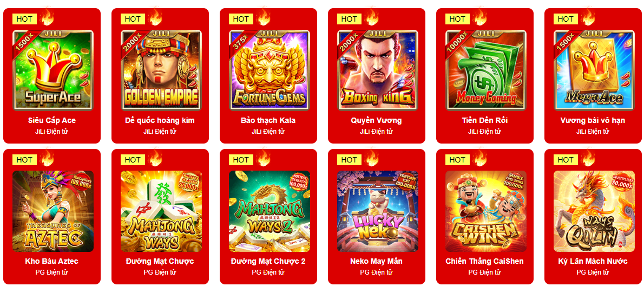Click the Neko May Mắn title text

(x=376, y=261)
